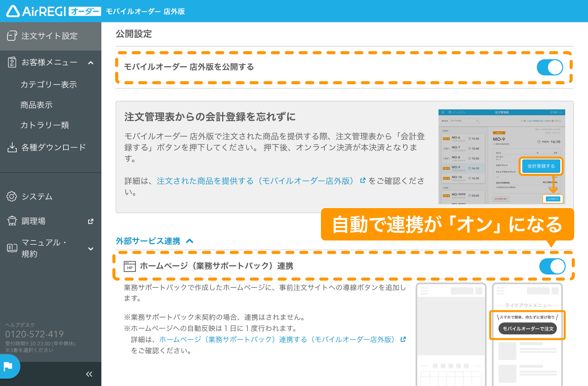Click the 公開設定 heading
588x386 pixels.
click(134, 34)
